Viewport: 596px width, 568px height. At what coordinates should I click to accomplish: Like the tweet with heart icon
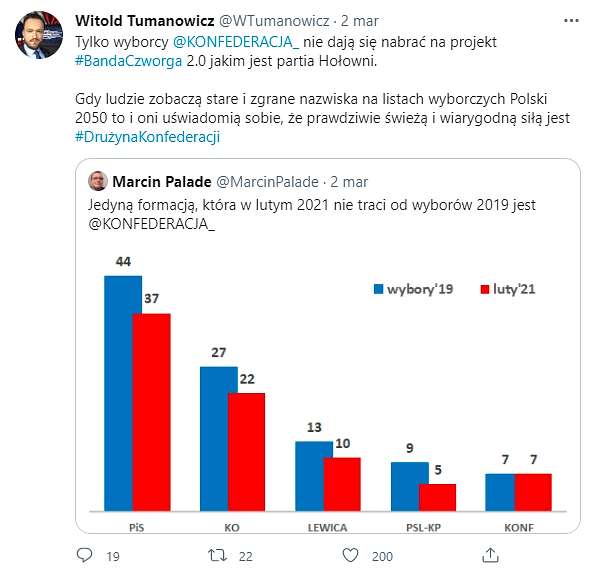click(x=350, y=555)
